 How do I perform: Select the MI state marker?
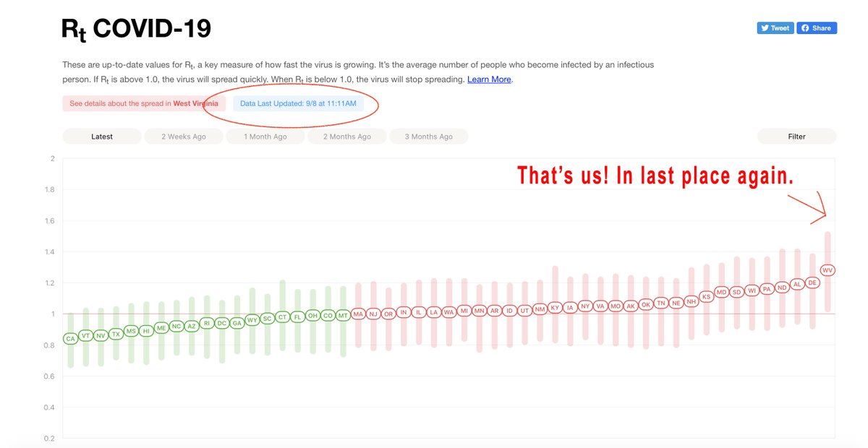click(464, 311)
